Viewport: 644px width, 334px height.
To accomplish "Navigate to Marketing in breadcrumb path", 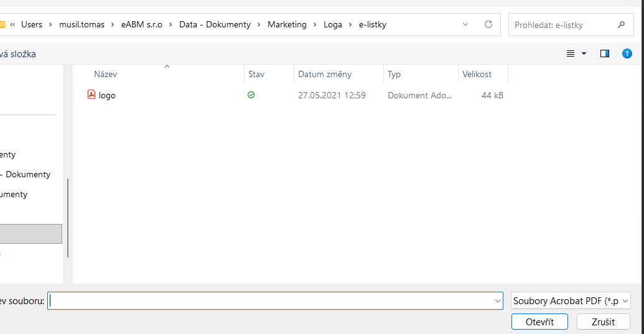I will 287,24.
